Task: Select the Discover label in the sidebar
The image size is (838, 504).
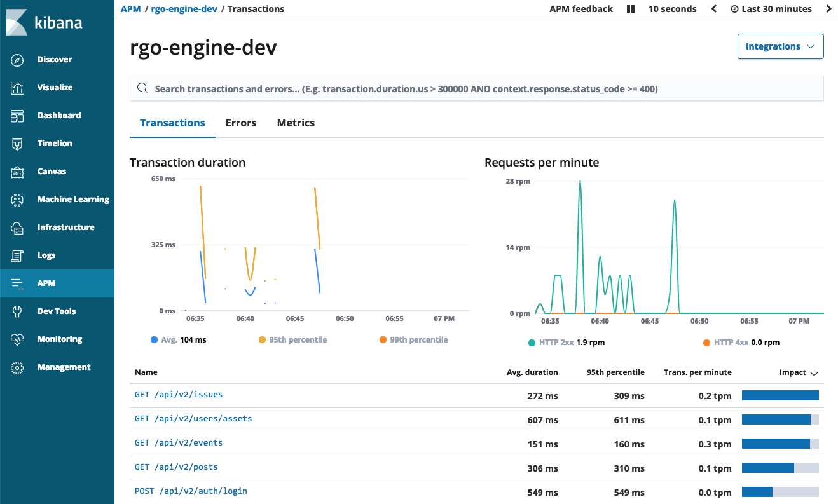Action: click(x=55, y=60)
